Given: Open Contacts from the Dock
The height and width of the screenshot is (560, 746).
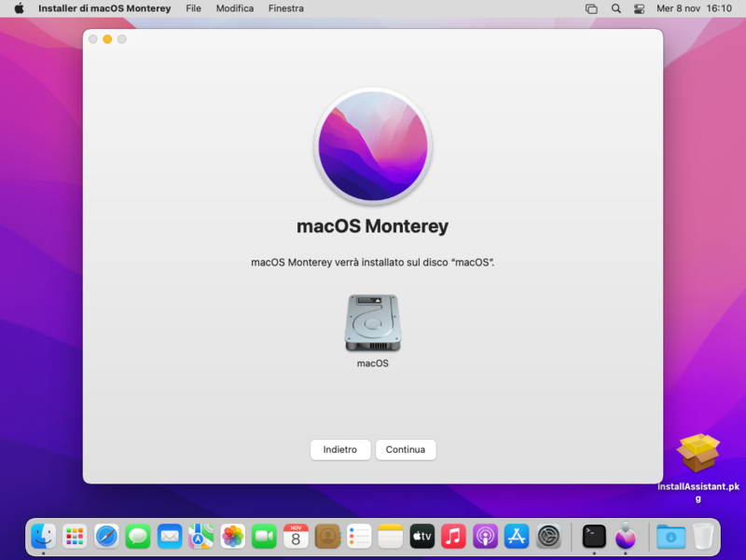Looking at the screenshot, I should pos(327,536).
